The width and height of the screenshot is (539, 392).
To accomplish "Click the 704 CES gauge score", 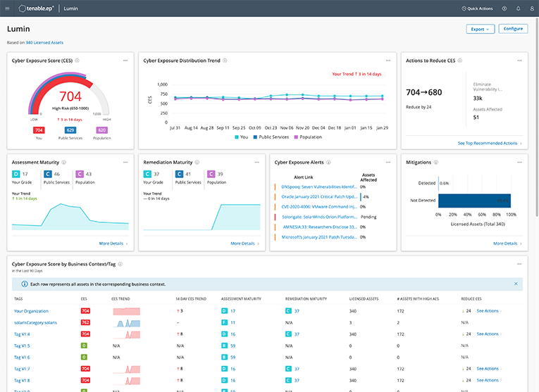I will coord(70,96).
